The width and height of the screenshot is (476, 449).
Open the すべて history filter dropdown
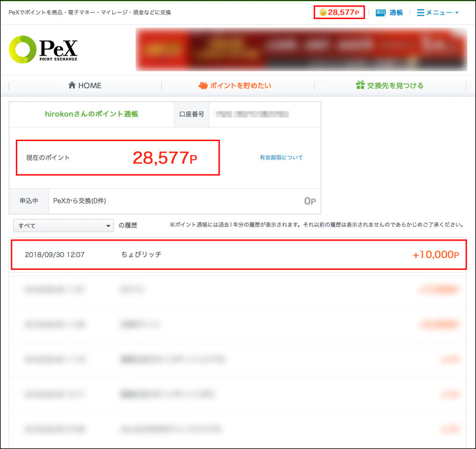pos(64,226)
